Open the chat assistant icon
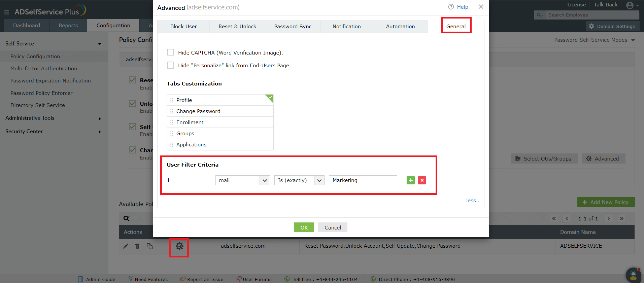The image size is (644, 283). [x=633, y=275]
